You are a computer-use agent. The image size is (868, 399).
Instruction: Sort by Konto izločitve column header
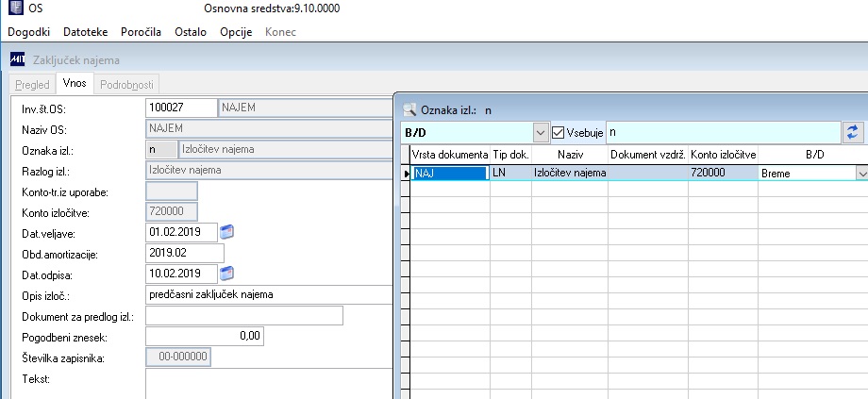point(724,155)
